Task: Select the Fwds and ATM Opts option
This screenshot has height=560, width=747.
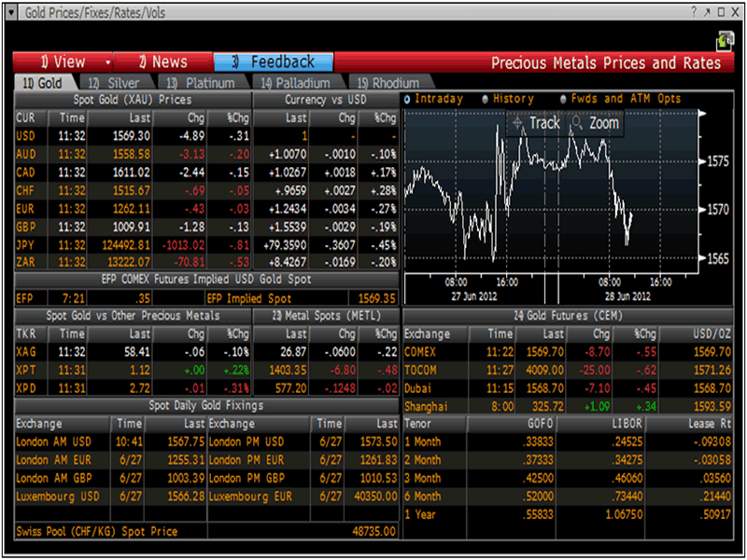Action: click(563, 99)
